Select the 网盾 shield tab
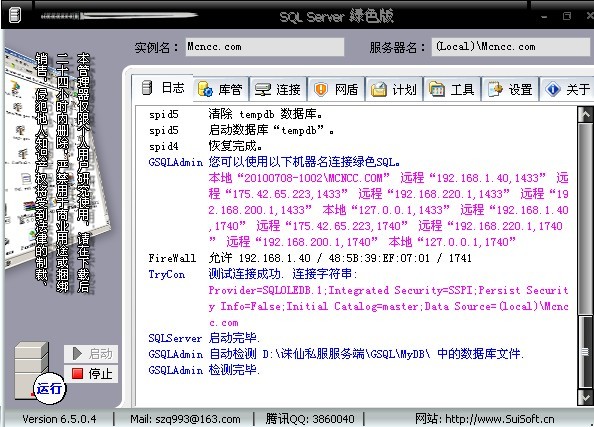This screenshot has height=427, width=594. (x=336, y=89)
